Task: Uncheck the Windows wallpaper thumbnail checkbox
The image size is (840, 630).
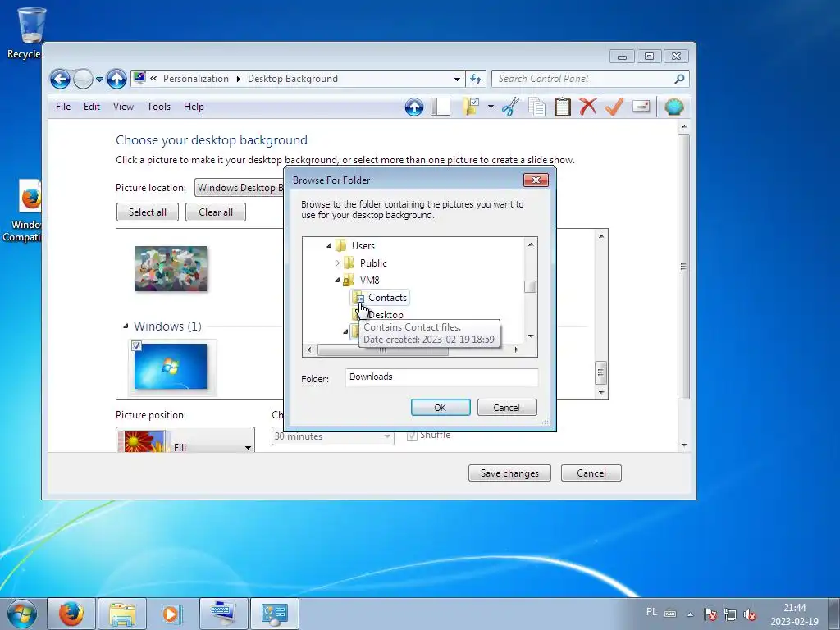Action: (x=136, y=346)
